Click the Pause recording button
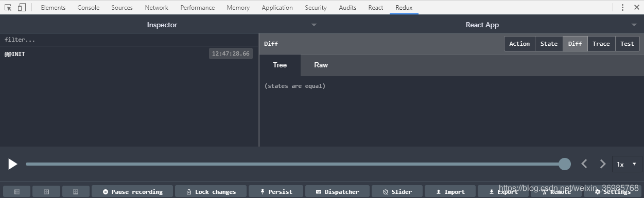This screenshot has width=644, height=198. point(132,192)
